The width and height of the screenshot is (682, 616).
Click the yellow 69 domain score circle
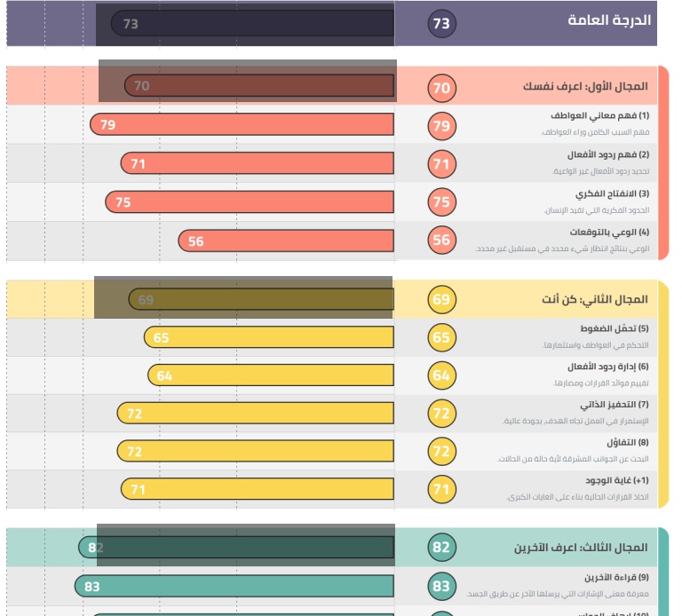(x=441, y=299)
